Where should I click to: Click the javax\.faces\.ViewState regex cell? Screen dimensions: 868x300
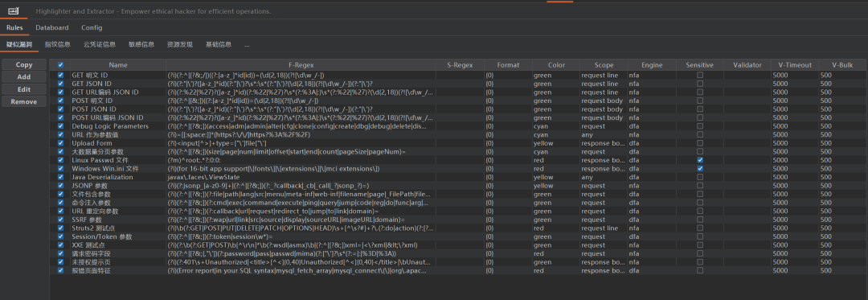pos(301,177)
